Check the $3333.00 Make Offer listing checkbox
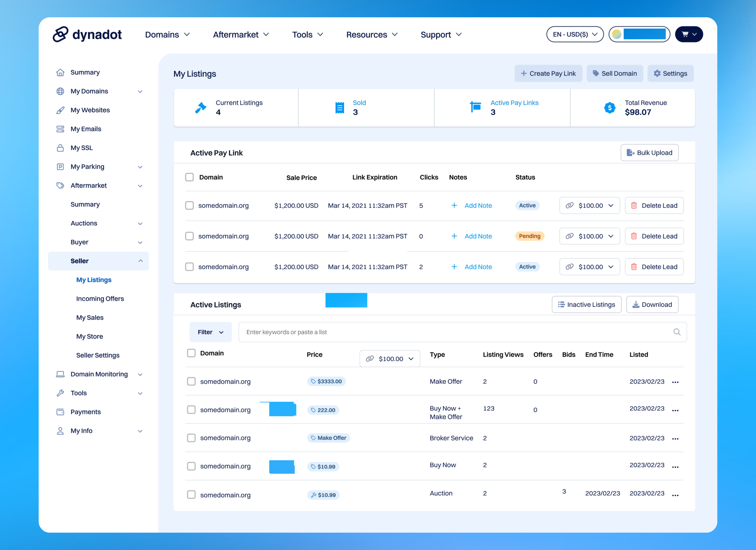The width and height of the screenshot is (756, 550). (191, 381)
